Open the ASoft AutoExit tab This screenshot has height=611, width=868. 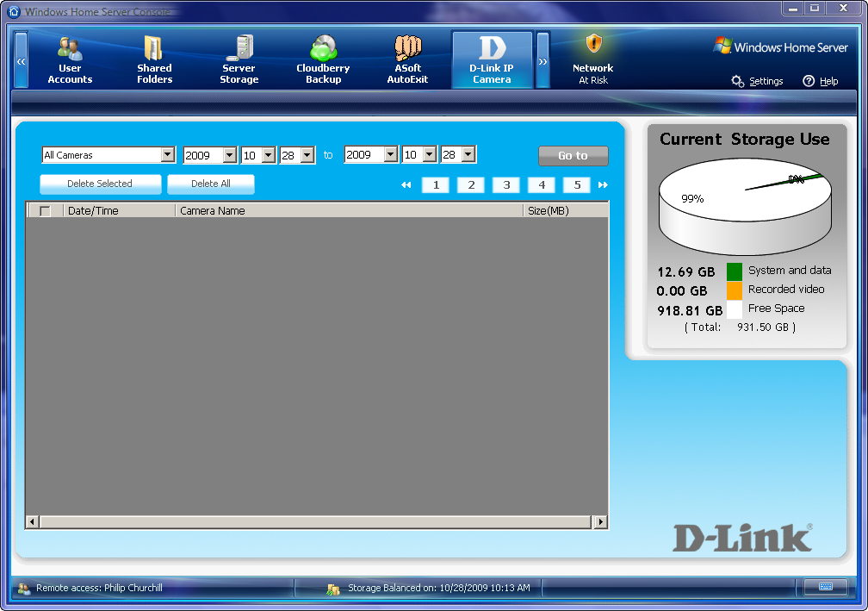tap(407, 59)
